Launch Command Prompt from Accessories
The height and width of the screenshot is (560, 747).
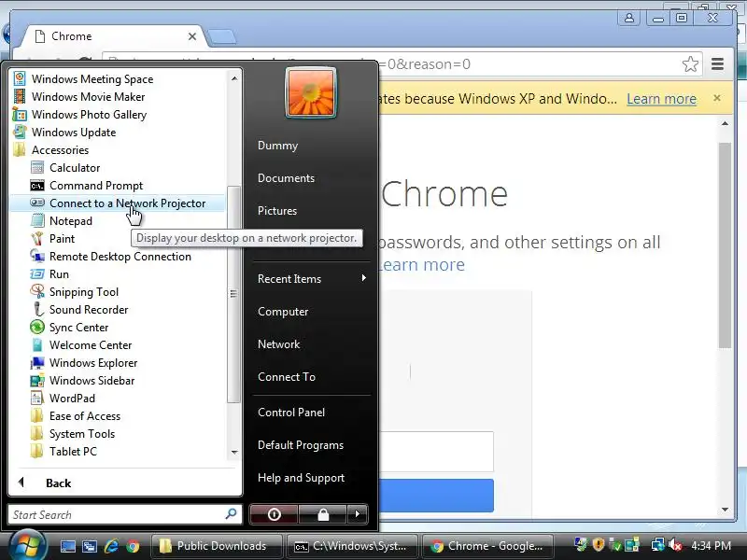coord(96,185)
